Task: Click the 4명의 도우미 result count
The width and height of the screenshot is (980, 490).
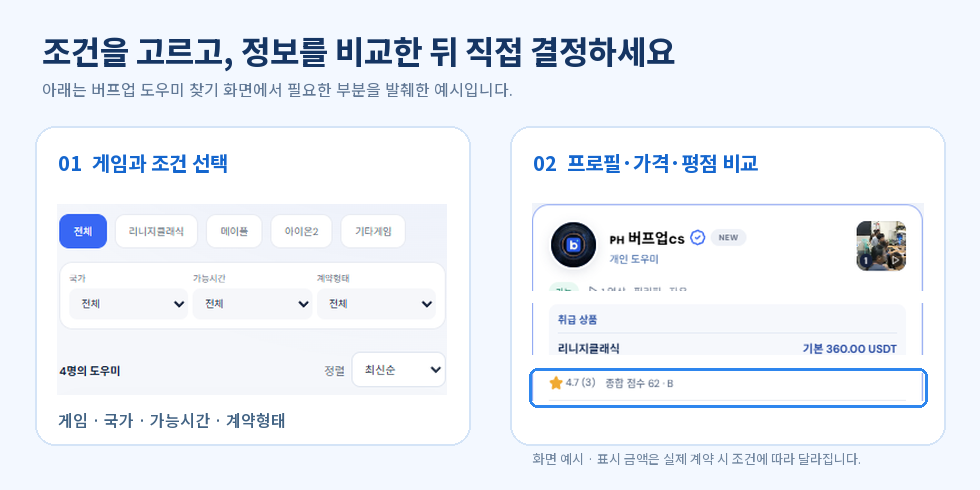Action: coord(89,371)
